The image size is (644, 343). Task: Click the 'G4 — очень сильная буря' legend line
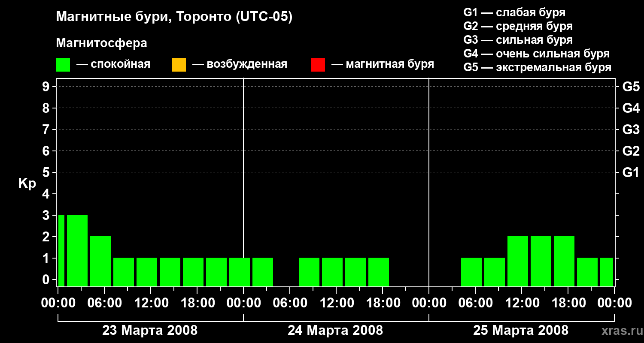click(537, 54)
